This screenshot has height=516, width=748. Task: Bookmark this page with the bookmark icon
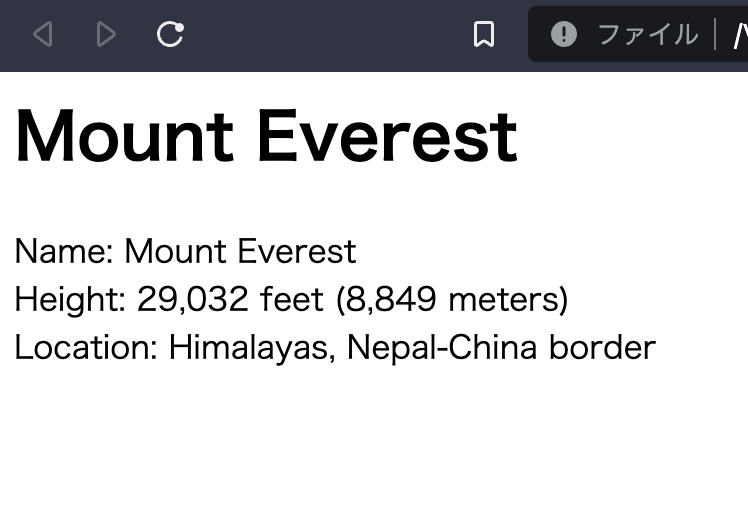click(x=484, y=34)
